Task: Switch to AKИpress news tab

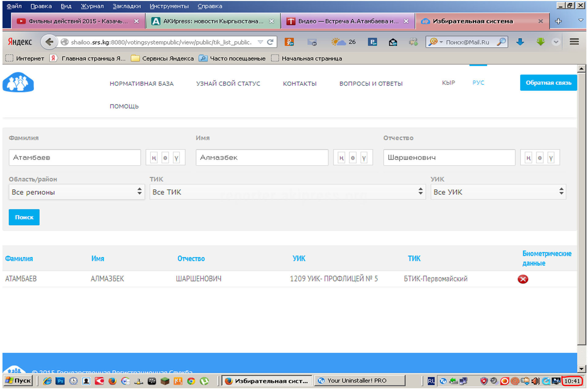Action: [x=213, y=21]
